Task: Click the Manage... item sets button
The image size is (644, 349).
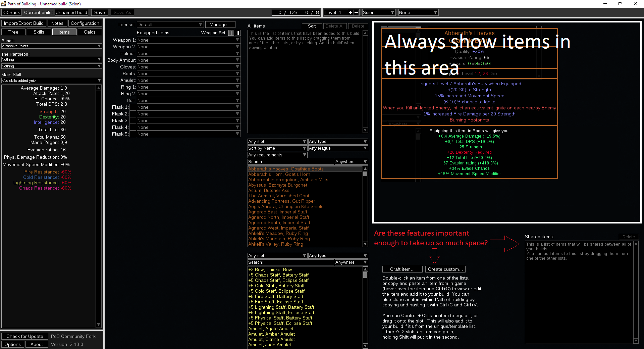Action: (x=220, y=24)
